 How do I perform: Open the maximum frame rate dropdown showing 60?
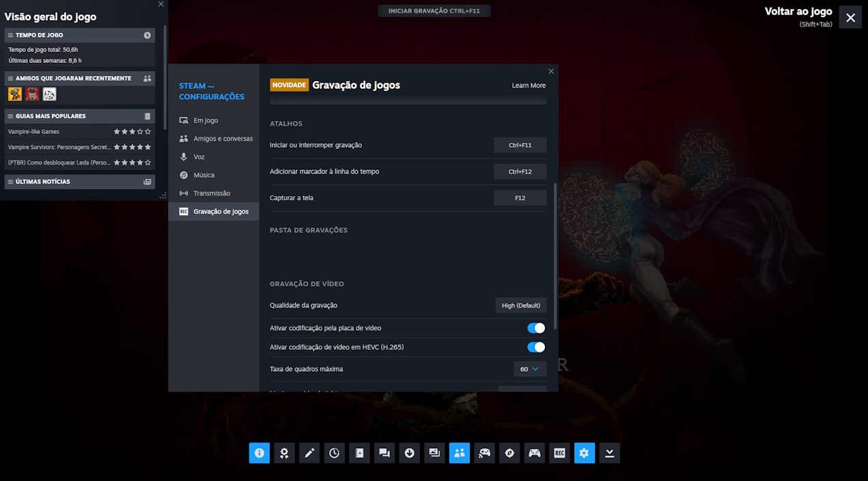(x=529, y=369)
